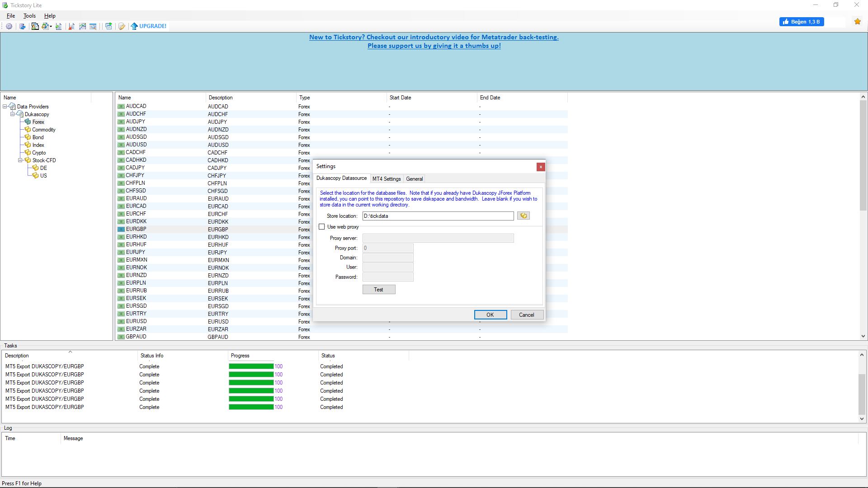
Task: Click the CHFJPY symbol icon
Action: [121, 176]
